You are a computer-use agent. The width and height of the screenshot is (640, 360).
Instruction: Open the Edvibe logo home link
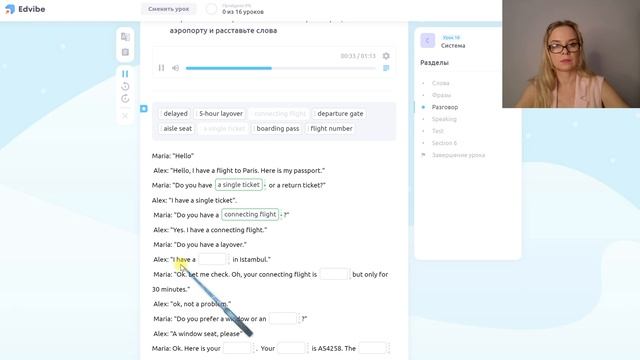(x=25, y=9)
